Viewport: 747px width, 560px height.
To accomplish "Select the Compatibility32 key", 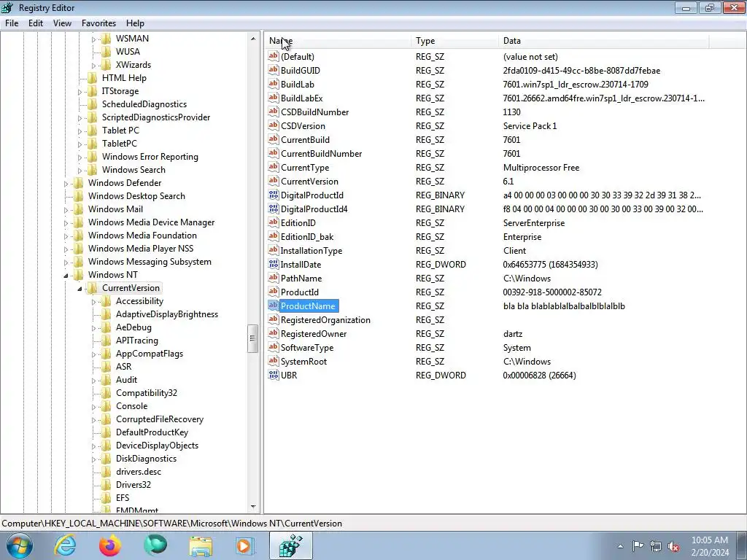I will coord(146,393).
